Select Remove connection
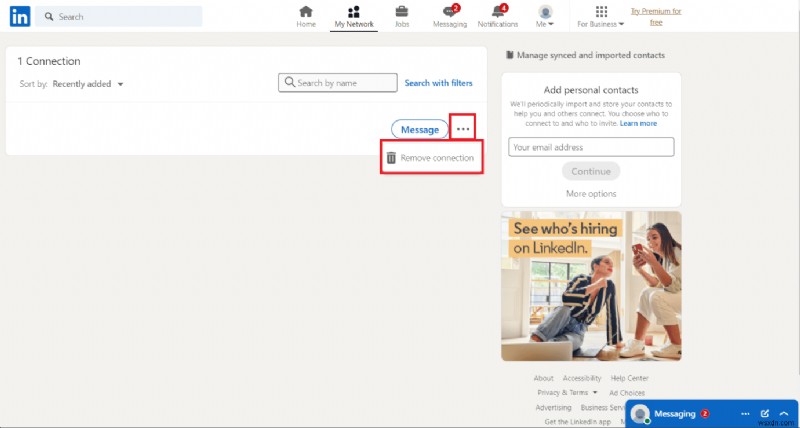Image resolution: width=800 pixels, height=428 pixels. tap(432, 158)
